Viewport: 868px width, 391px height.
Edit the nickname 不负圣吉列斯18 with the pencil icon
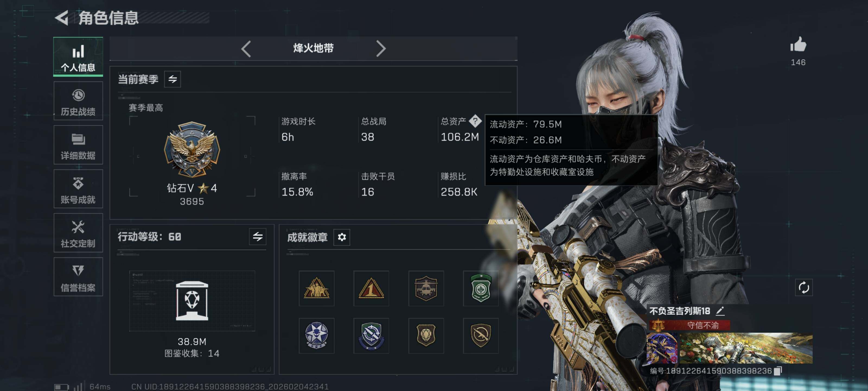[720, 311]
